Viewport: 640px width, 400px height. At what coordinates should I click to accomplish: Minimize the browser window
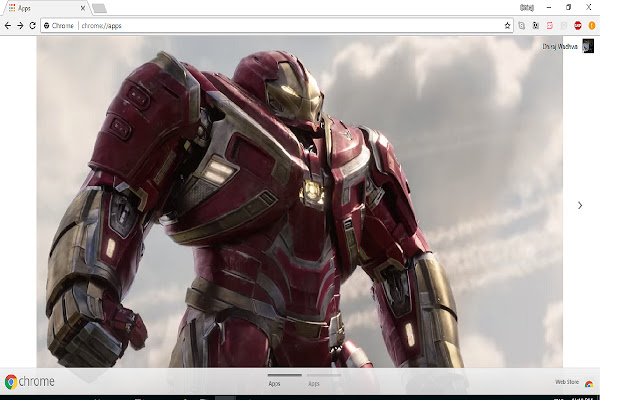[x=549, y=7]
